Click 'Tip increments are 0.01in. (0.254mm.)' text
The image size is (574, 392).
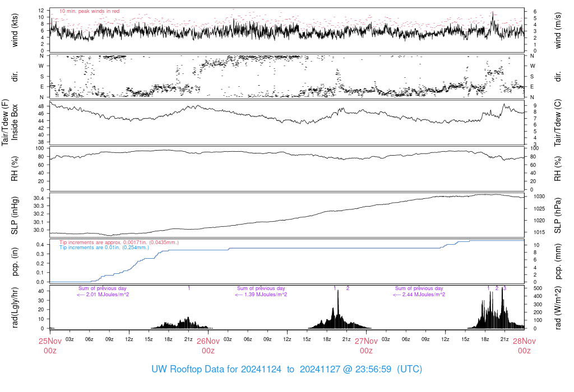click(104, 248)
